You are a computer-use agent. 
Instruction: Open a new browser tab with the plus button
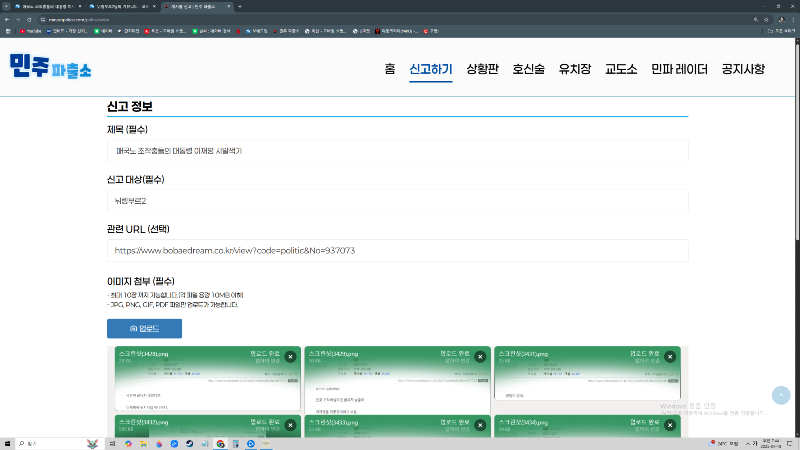click(240, 6)
